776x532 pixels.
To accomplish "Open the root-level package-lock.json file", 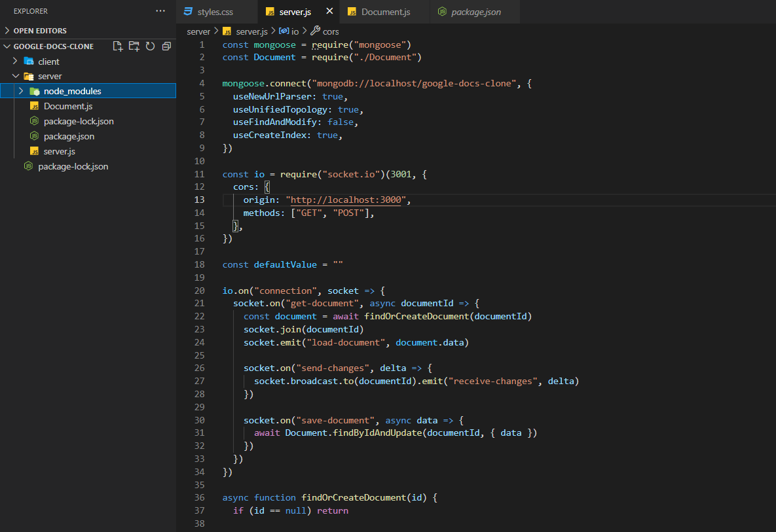I will (x=73, y=167).
